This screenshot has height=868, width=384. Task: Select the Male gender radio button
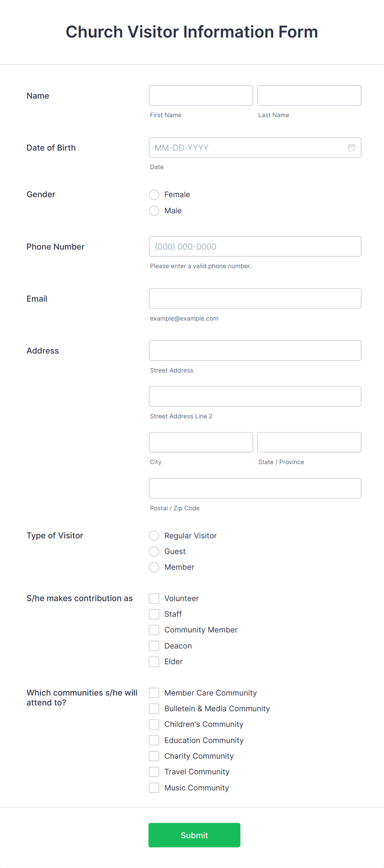point(154,210)
